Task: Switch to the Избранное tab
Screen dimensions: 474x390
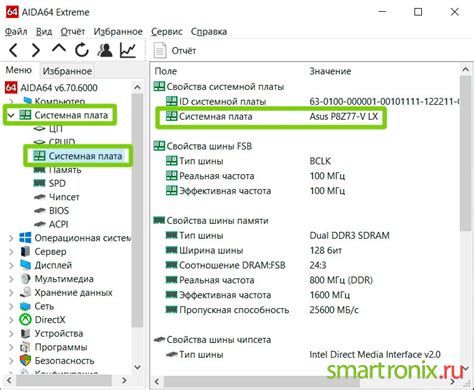Action: click(67, 71)
